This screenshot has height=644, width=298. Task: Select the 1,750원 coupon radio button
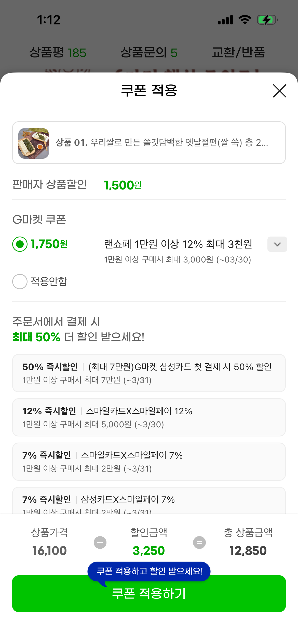[20, 244]
